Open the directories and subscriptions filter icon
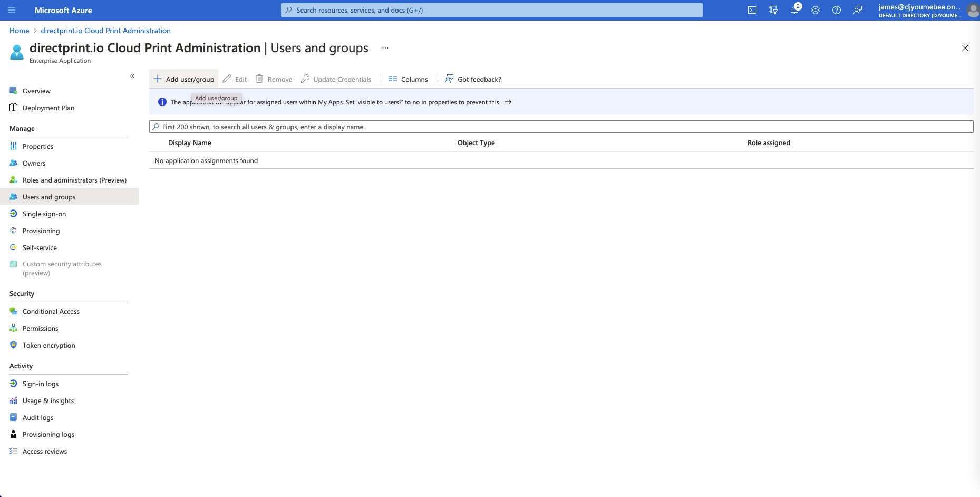 773,10
